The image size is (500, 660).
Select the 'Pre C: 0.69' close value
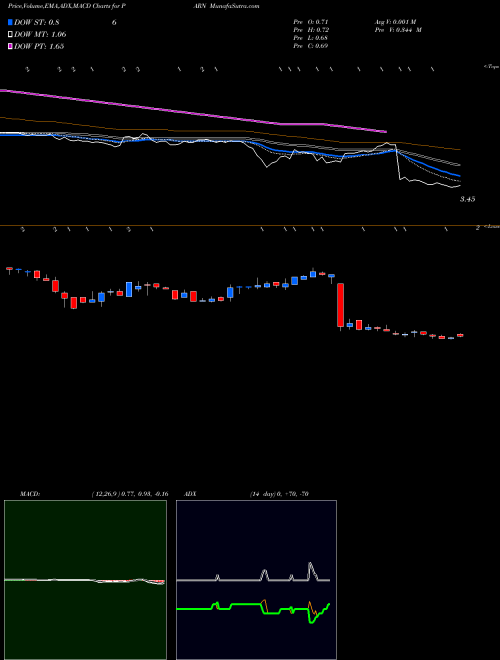[x=311, y=46]
